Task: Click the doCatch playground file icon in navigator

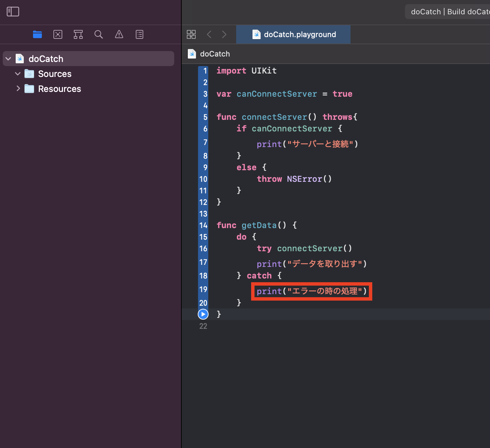Action: click(20, 59)
